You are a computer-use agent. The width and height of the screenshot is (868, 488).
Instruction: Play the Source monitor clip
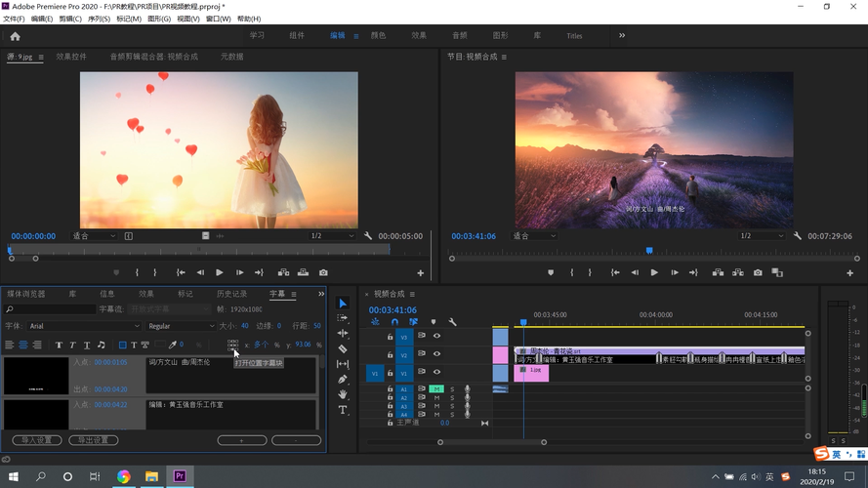[x=220, y=272]
